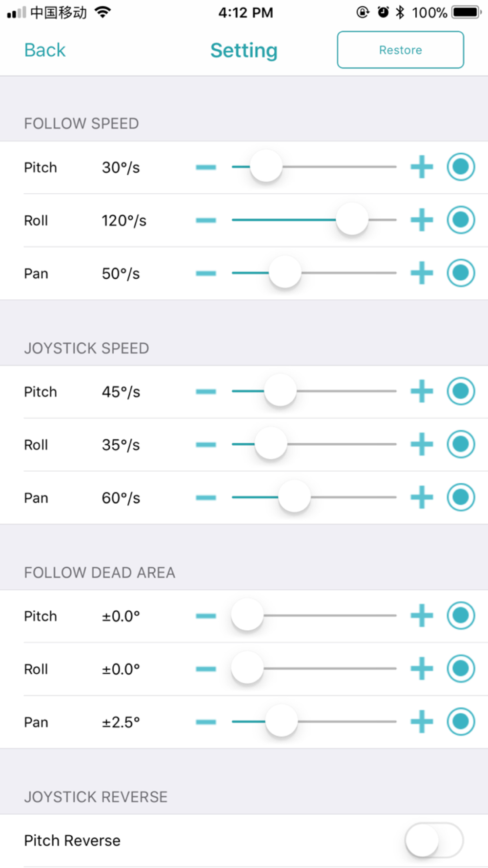The width and height of the screenshot is (488, 868).
Task: Click the Dead Area Pan slider knob
Action: tap(281, 721)
